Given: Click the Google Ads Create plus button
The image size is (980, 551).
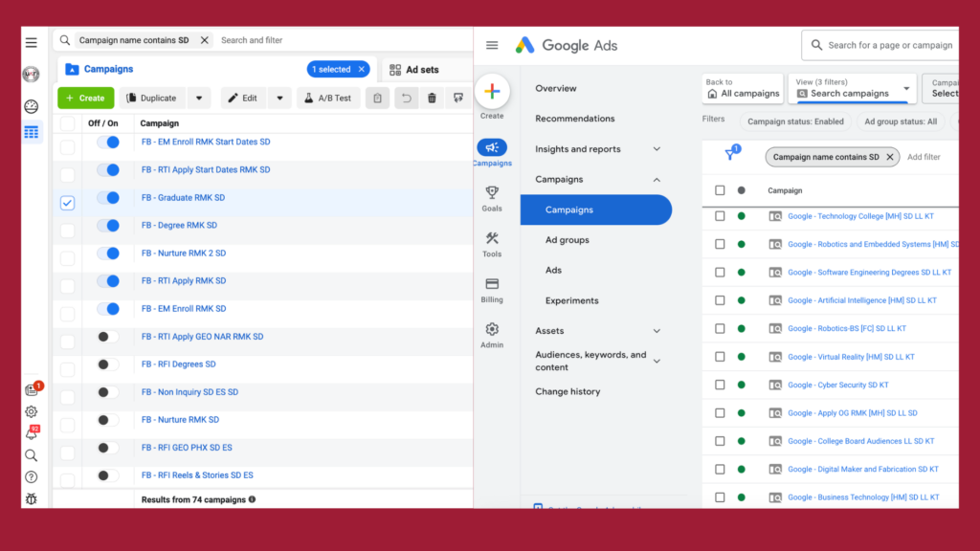Looking at the screenshot, I should (x=492, y=92).
